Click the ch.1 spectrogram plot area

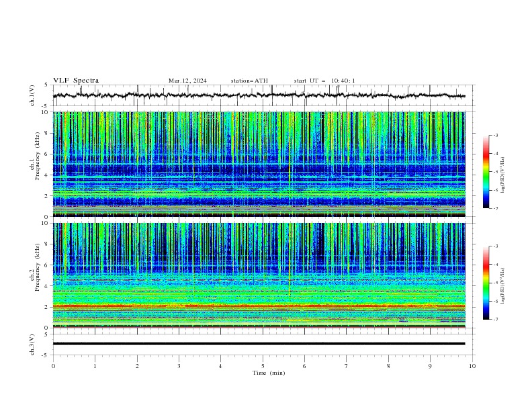click(x=259, y=164)
